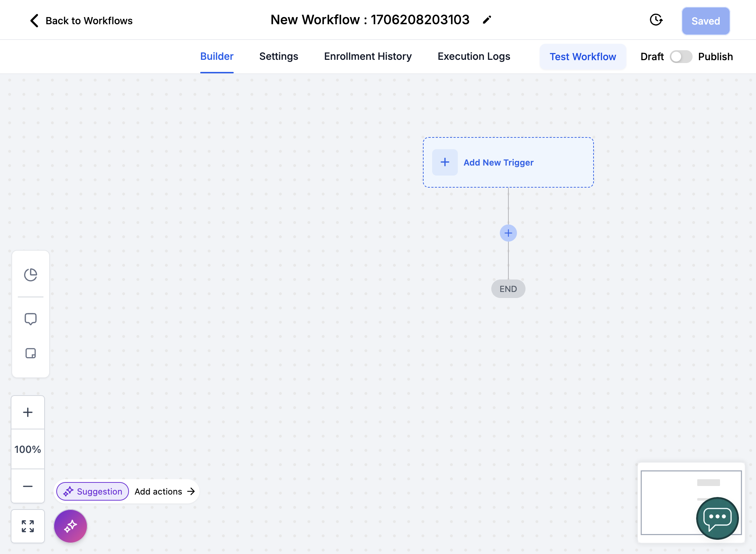
Task: Edit the workflow name with pencil icon
Action: (487, 20)
